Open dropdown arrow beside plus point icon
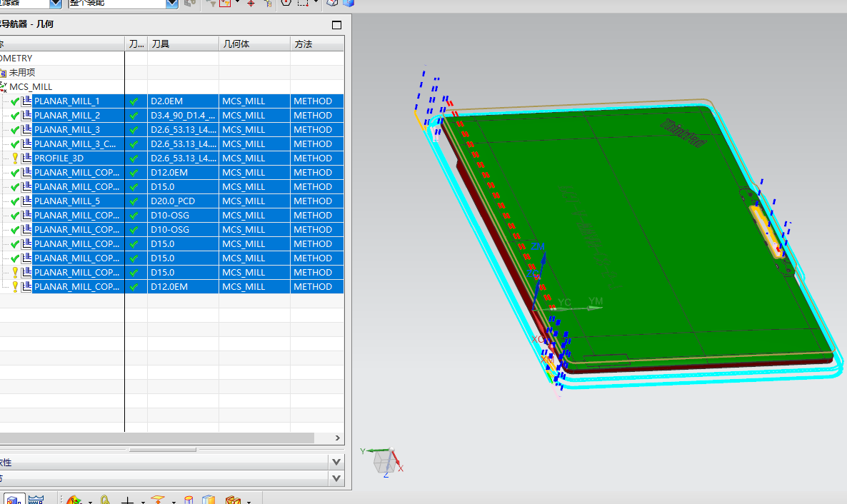This screenshot has width=847, height=504. 143,502
